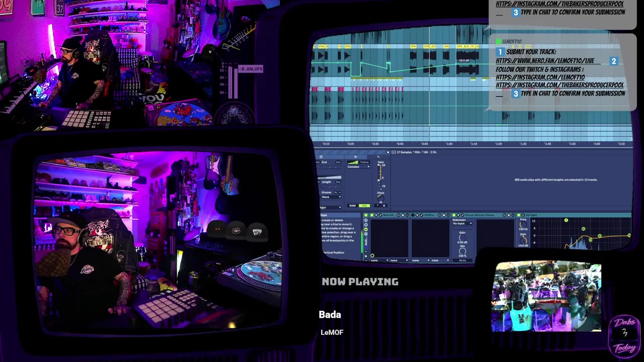Toggle the Brauer Motion Stereo device activator
Image resolution: width=644 pixels, height=362 pixels.
pyautogui.click(x=454, y=215)
